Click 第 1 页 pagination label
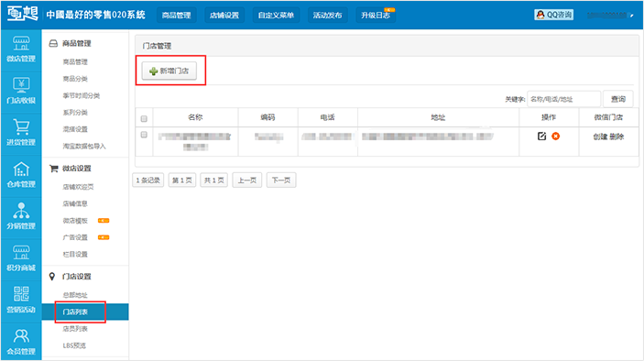This screenshot has height=361, width=644. pos(182,180)
